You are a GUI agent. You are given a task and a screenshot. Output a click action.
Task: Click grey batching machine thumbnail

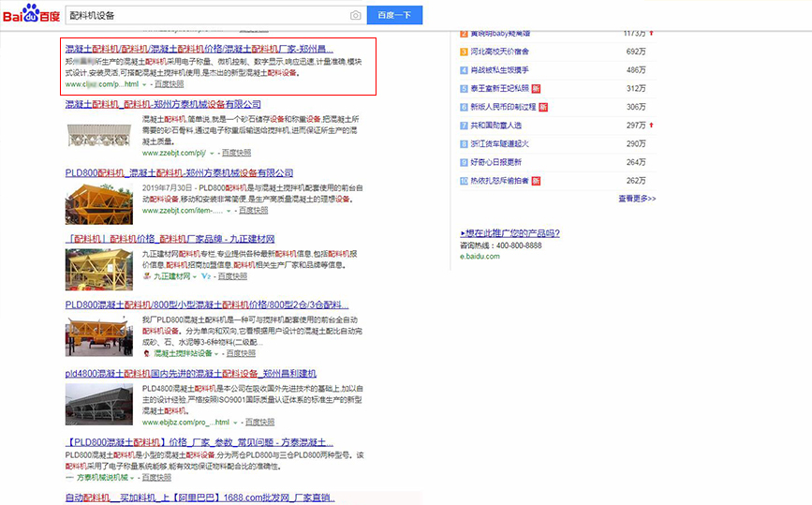pos(99,135)
